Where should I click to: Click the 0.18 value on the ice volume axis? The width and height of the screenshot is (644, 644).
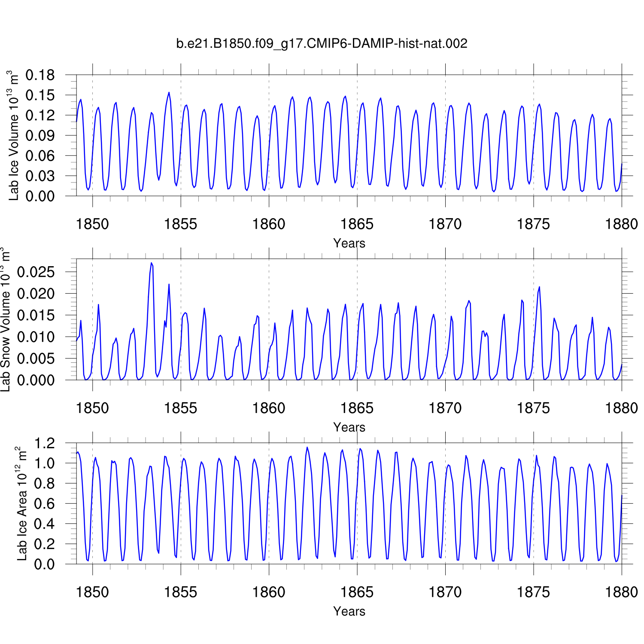point(40,75)
